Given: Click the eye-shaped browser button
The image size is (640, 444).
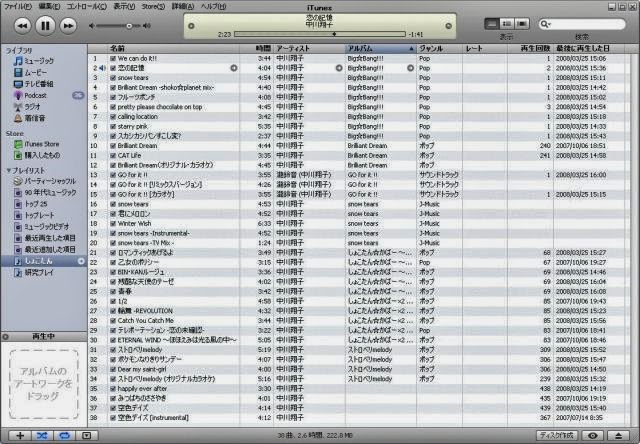Looking at the screenshot, I should [593, 435].
